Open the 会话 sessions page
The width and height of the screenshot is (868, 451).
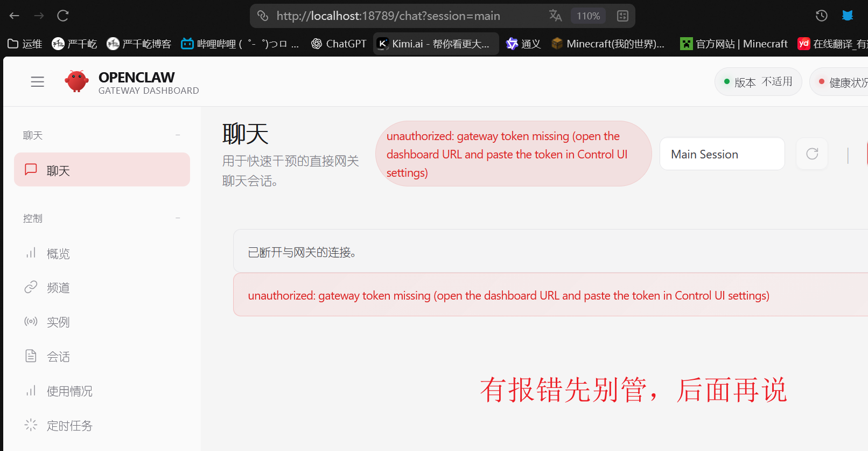58,357
